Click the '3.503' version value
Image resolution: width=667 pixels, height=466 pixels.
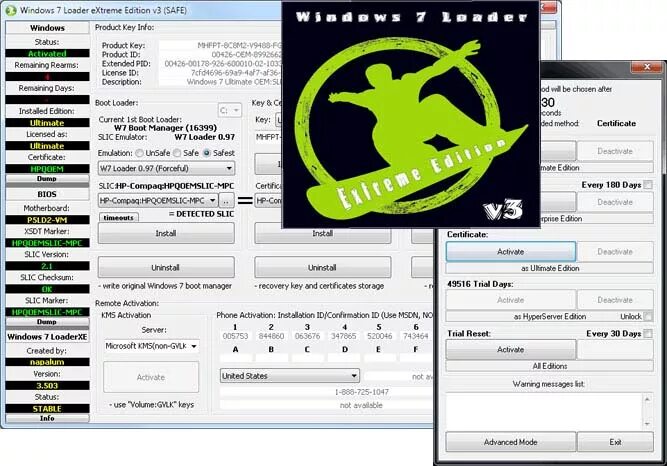[47, 386]
